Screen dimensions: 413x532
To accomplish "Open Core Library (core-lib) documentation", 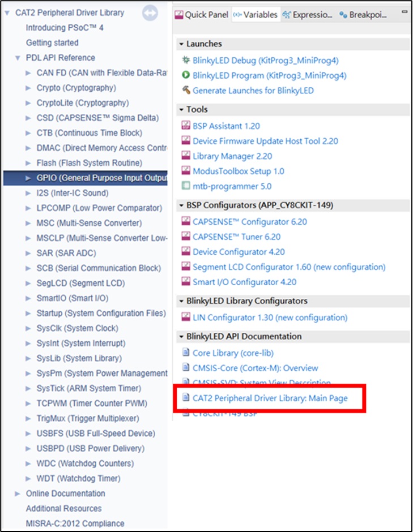I will [233, 353].
